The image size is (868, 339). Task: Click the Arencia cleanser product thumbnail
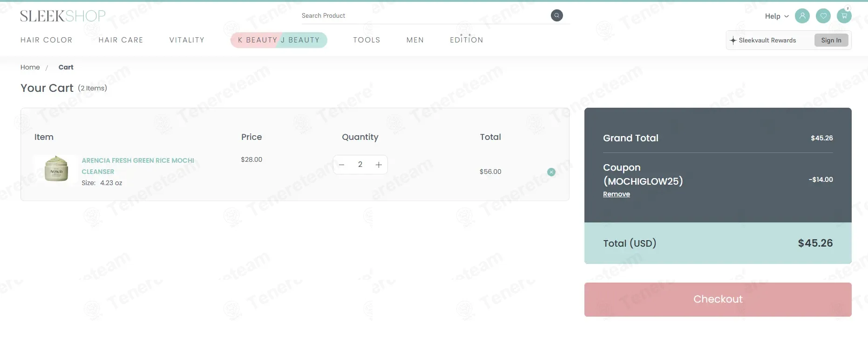56,168
